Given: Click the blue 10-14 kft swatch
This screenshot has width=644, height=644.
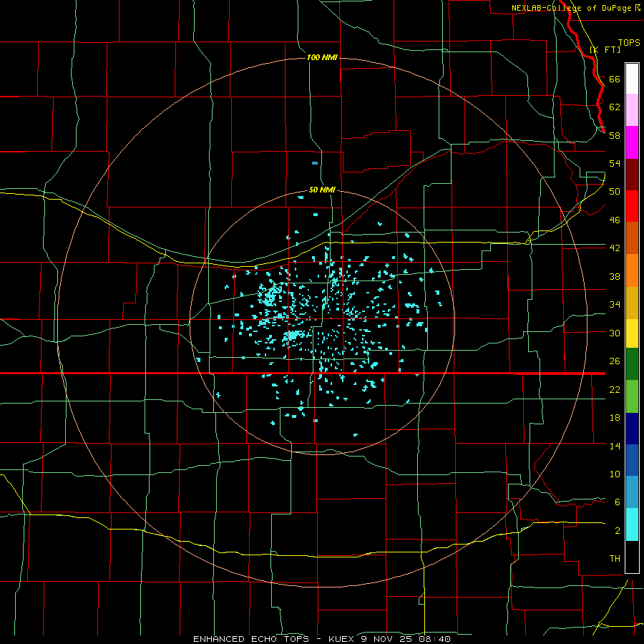Looking at the screenshot, I should pyautogui.click(x=632, y=460).
